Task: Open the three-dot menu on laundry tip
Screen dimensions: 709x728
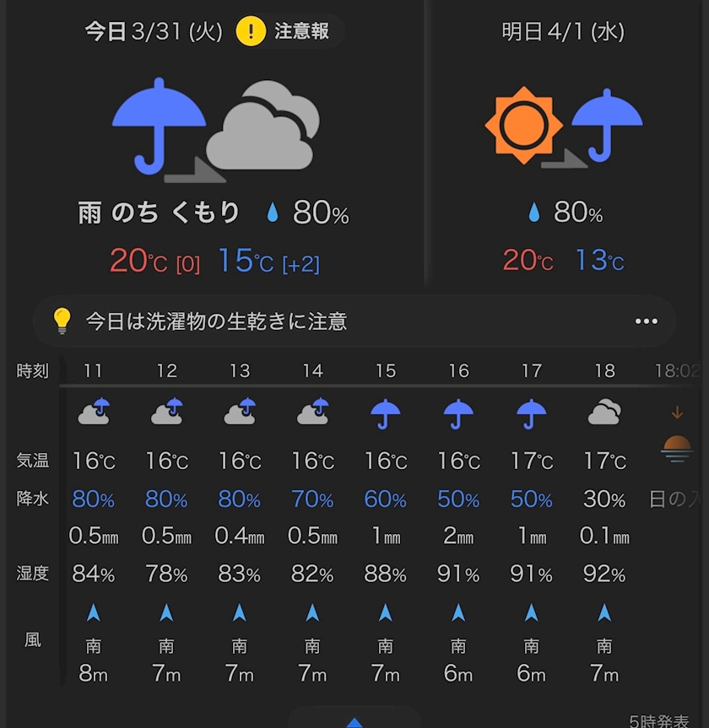Action: click(x=646, y=321)
